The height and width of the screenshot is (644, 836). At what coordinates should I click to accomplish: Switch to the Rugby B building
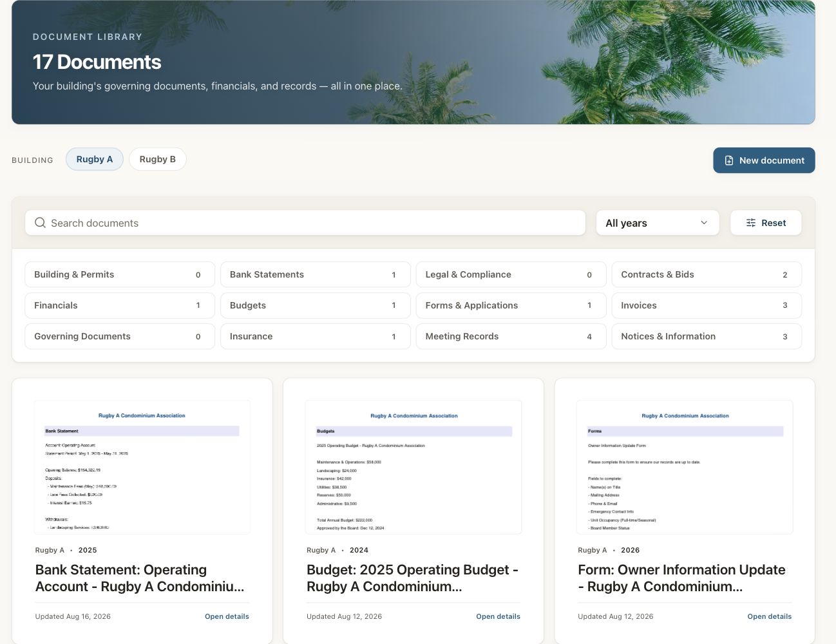click(158, 159)
